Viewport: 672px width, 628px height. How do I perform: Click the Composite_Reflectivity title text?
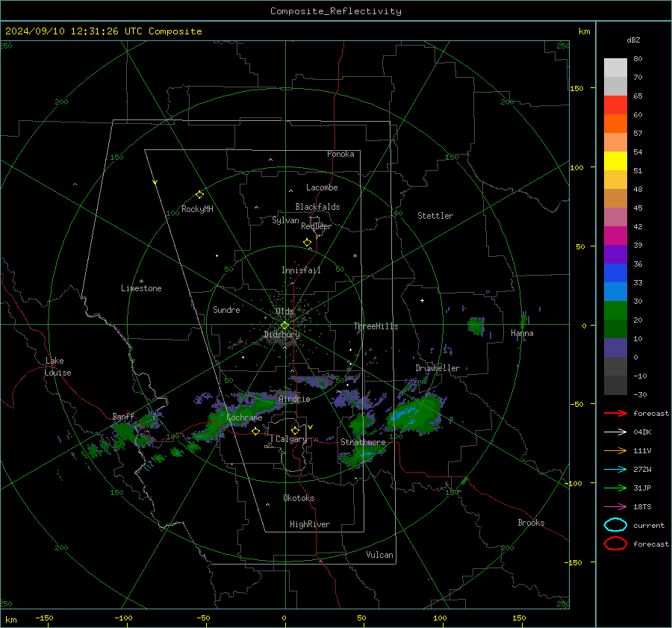336,11
